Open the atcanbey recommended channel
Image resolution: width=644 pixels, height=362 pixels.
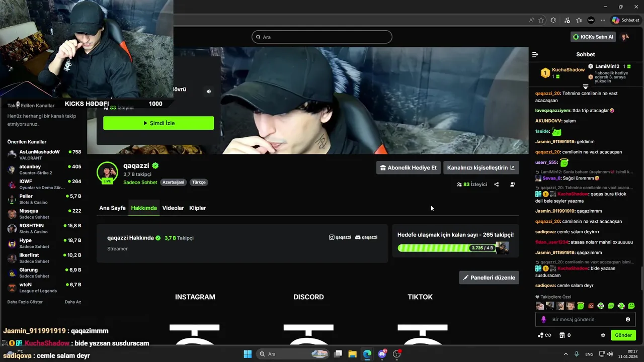tap(44, 169)
